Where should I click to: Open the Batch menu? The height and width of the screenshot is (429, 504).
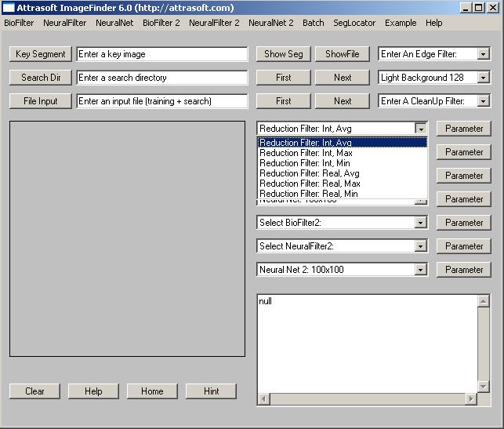[x=313, y=23]
